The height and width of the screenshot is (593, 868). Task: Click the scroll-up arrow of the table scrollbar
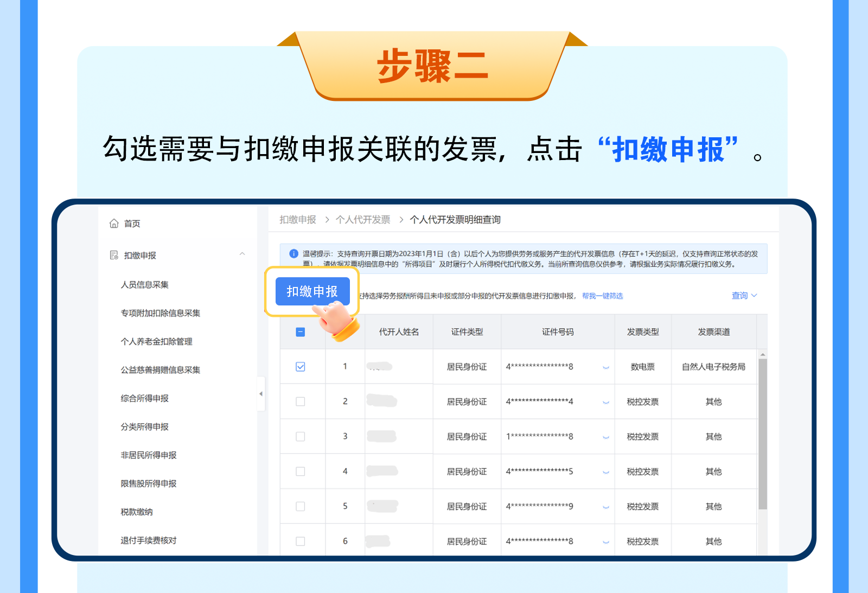763,355
